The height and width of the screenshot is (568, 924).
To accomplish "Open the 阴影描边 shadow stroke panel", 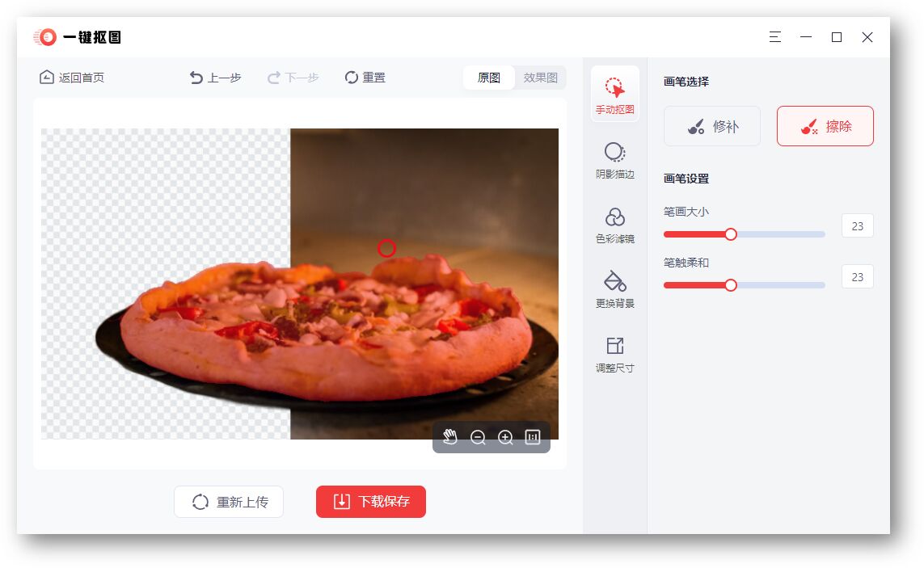I will tap(614, 160).
